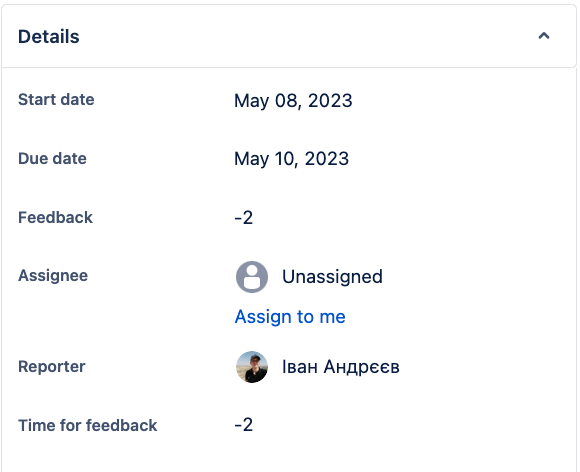The image size is (580, 472).
Task: Collapse the Details panel chevron
Action: pos(543,36)
